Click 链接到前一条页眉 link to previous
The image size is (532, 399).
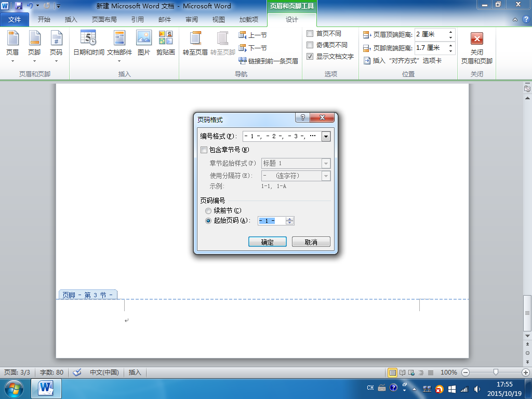click(x=269, y=61)
